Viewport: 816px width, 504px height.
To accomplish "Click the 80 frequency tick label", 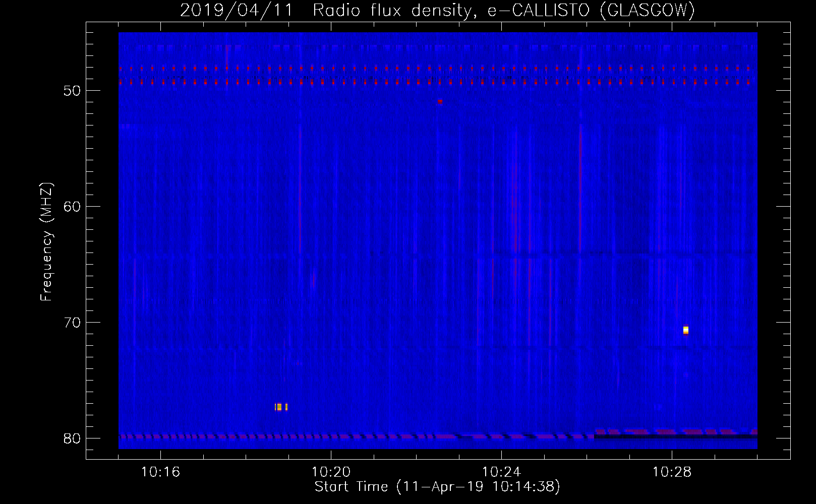I will tap(72, 438).
